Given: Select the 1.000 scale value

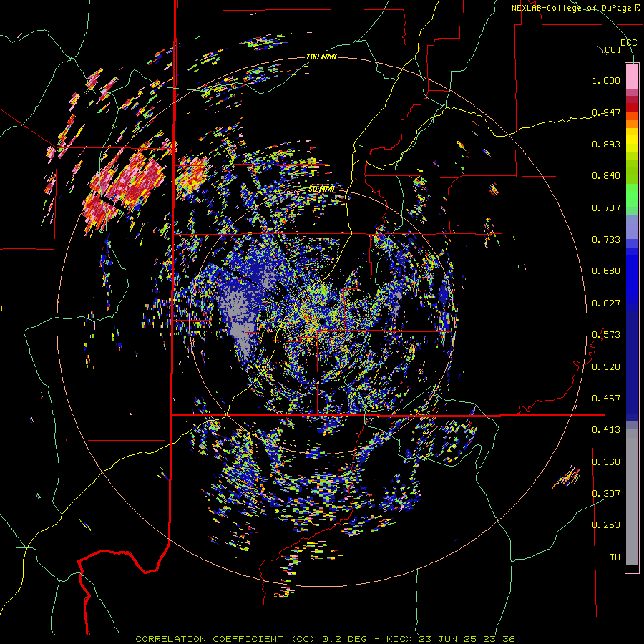Looking at the screenshot, I should click(606, 80).
